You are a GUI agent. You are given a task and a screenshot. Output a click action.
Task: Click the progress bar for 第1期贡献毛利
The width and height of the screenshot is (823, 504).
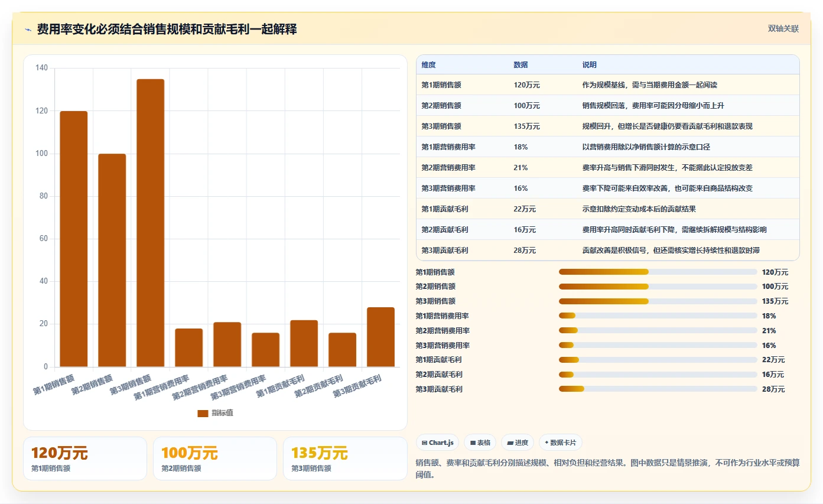click(658, 359)
